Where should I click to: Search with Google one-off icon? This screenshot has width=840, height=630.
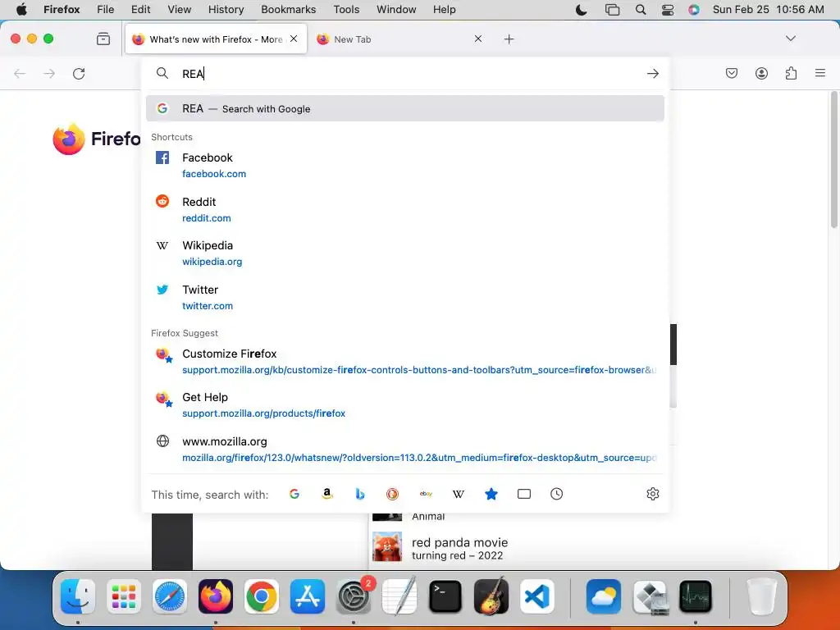pos(294,494)
